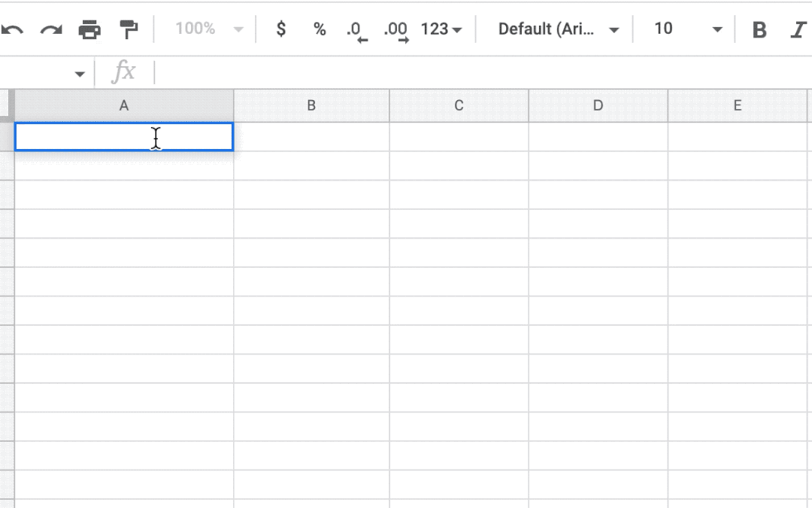Toggle Italic formatting

pos(798,29)
